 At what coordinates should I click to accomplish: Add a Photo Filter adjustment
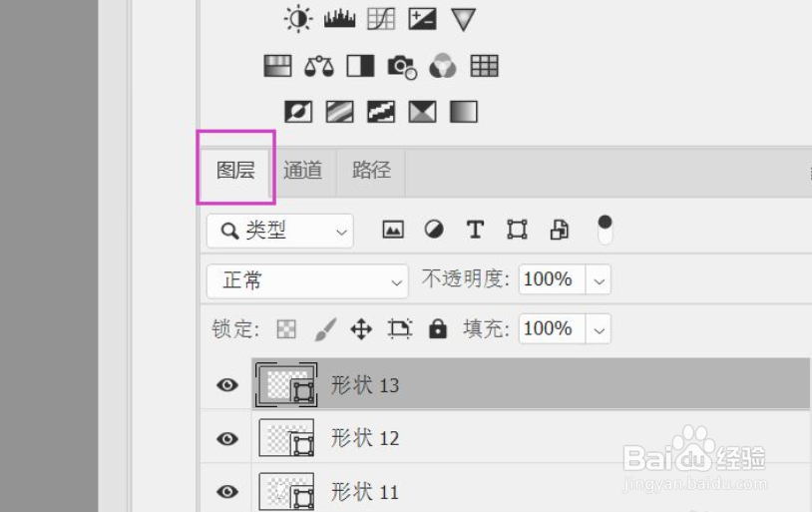pyautogui.click(x=402, y=67)
